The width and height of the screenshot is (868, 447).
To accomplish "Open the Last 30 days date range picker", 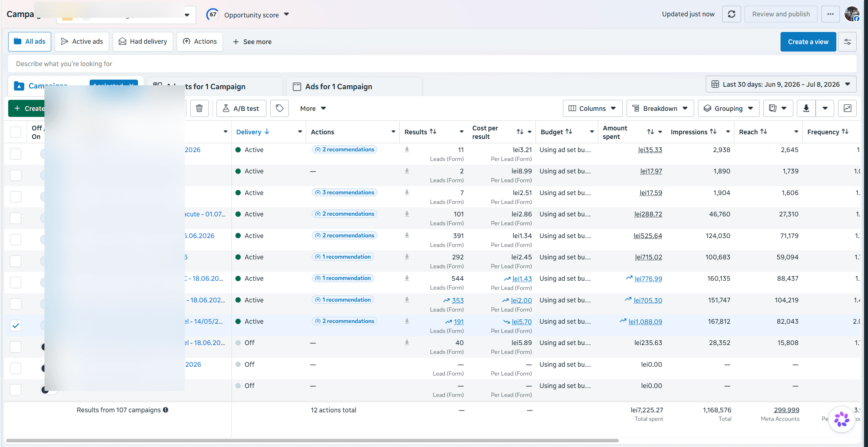I will click(x=781, y=85).
